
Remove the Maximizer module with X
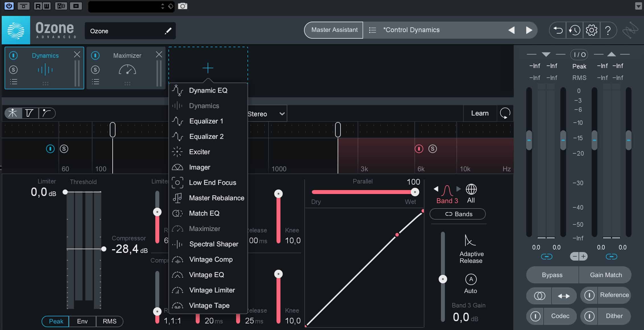159,54
